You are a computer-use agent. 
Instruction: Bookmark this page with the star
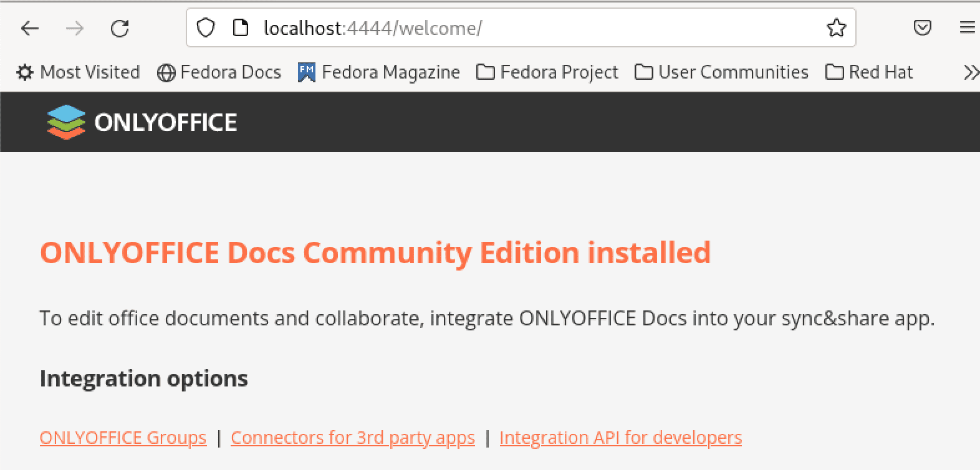(x=836, y=28)
